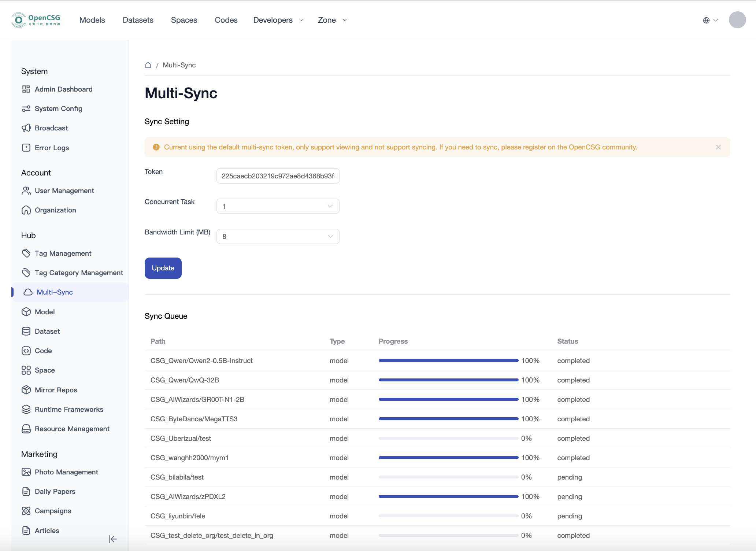
Task: Dismiss the default token warning banner
Action: [718, 147]
